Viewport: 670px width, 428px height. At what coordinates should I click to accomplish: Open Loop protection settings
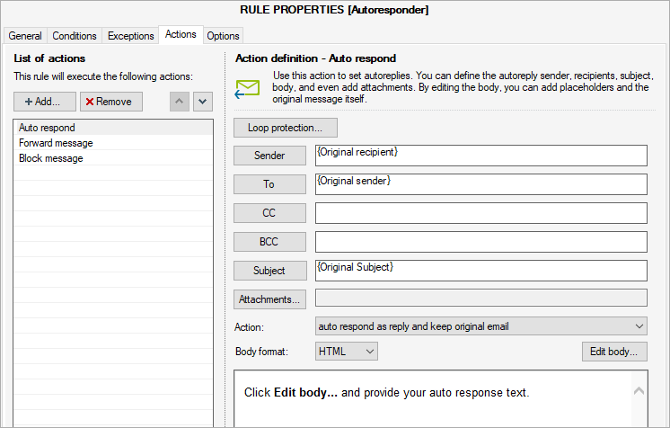pyautogui.click(x=285, y=128)
